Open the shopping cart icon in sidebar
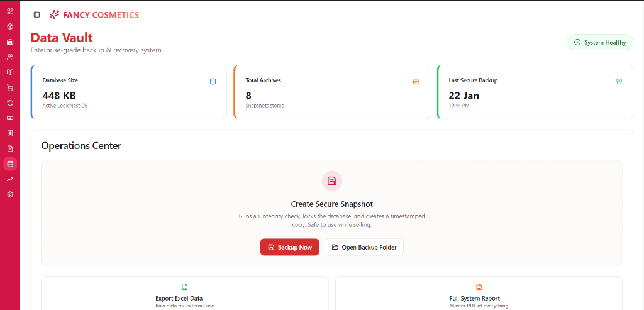The image size is (644, 310). pyautogui.click(x=10, y=87)
